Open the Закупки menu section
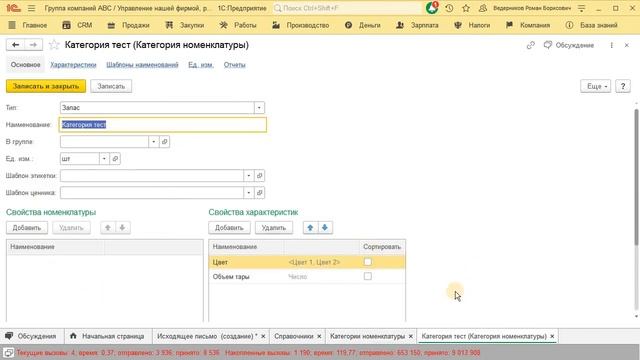 pos(185,25)
